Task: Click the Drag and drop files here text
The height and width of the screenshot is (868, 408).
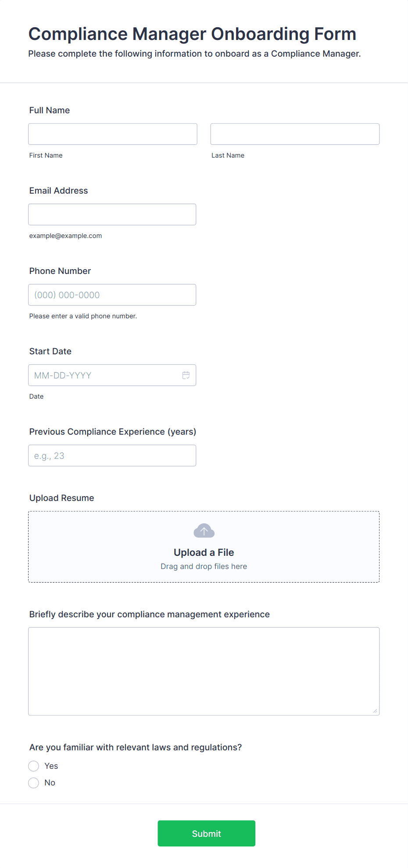Action: (204, 566)
